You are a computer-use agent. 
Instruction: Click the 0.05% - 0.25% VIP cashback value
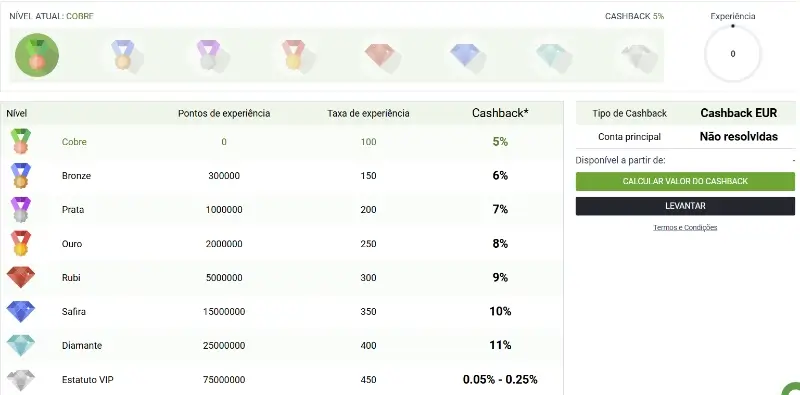click(500, 380)
